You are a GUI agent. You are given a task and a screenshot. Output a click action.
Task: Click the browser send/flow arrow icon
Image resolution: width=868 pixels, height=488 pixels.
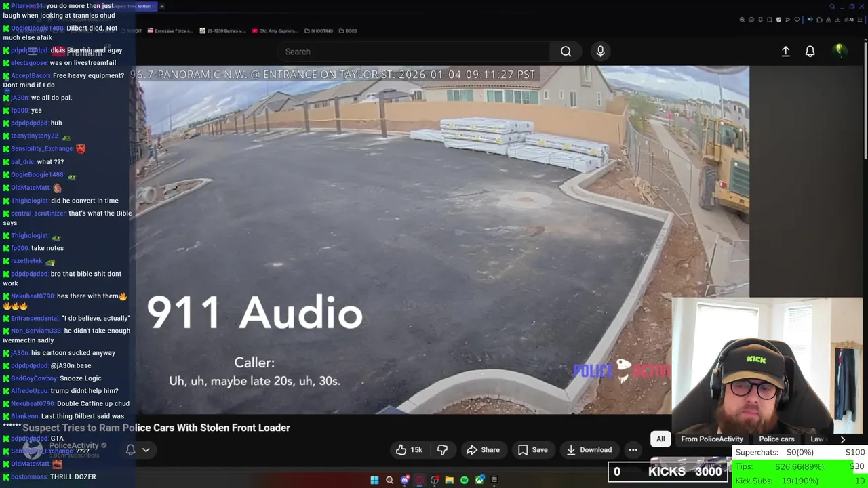(x=788, y=20)
